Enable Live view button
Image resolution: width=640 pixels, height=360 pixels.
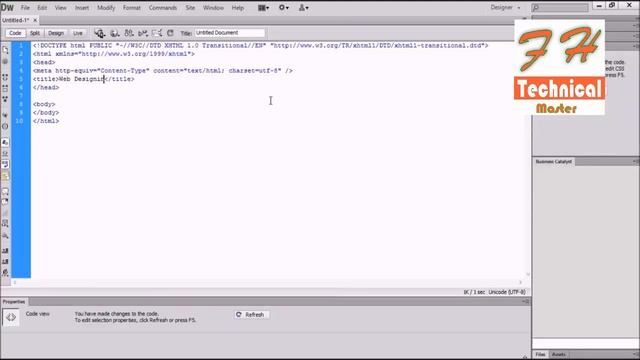point(78,33)
